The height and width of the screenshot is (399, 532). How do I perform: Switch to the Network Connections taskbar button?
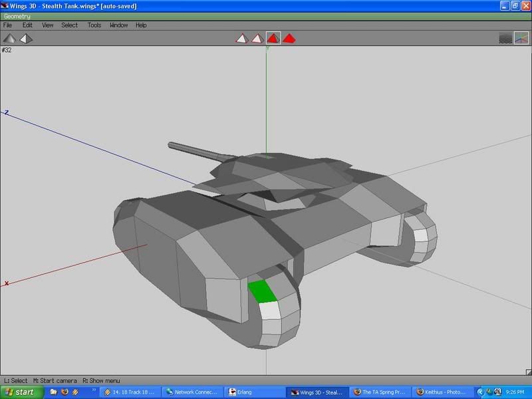(x=192, y=392)
